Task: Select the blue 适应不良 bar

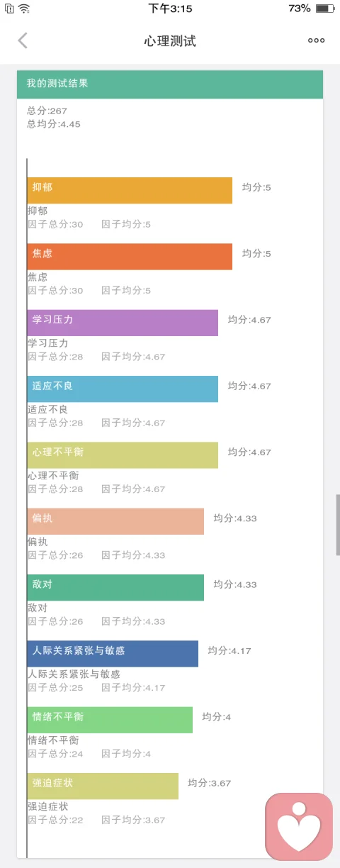Action: pos(123,389)
